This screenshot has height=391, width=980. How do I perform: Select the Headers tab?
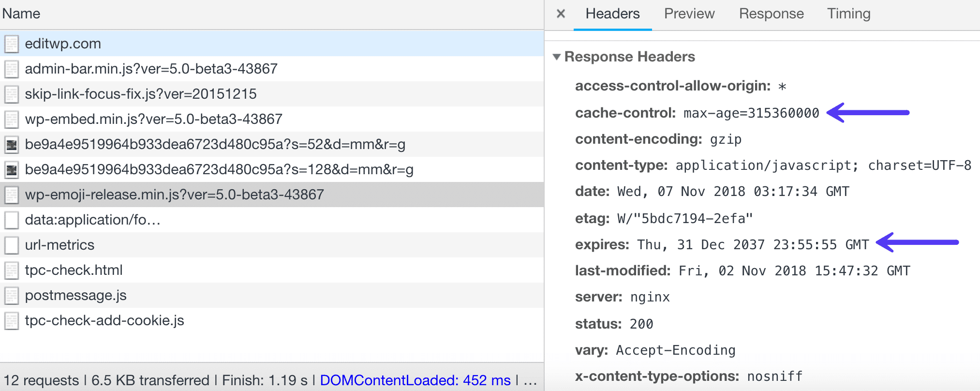pyautogui.click(x=612, y=14)
